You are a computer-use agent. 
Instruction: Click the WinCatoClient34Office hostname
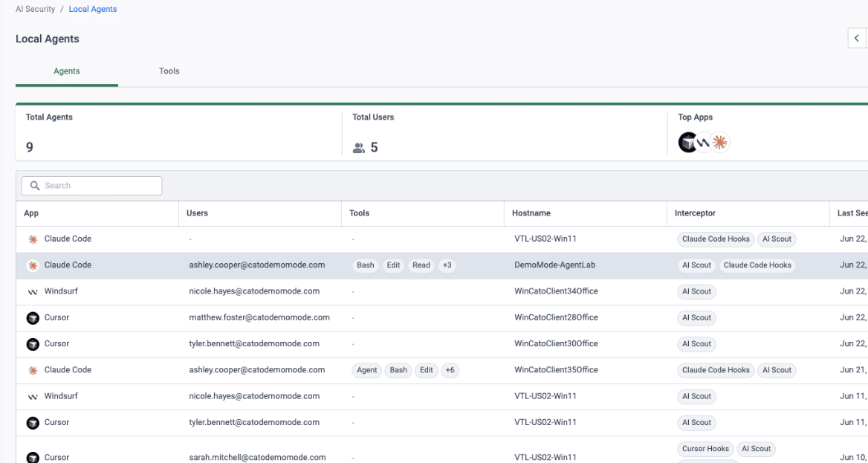point(557,291)
